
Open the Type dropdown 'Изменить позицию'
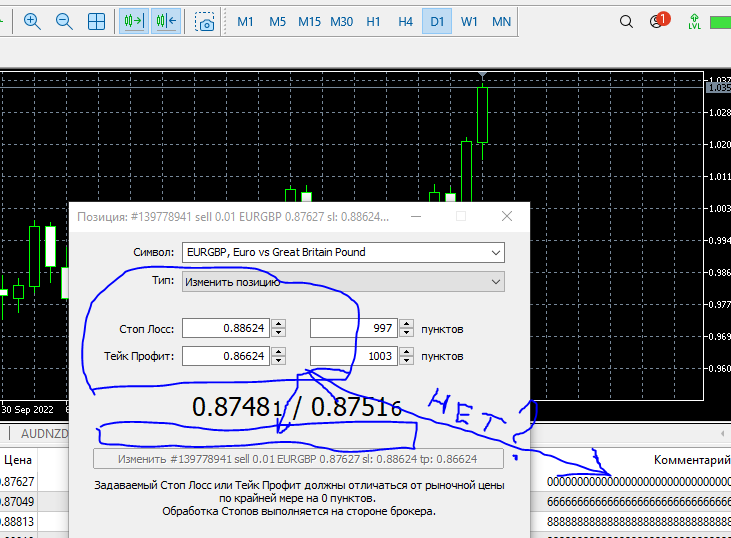tap(343, 282)
